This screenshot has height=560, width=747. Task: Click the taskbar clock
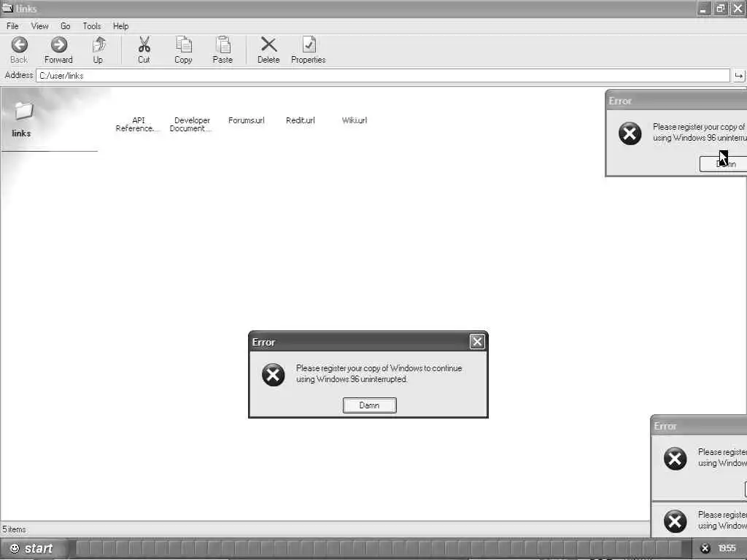(x=727, y=548)
